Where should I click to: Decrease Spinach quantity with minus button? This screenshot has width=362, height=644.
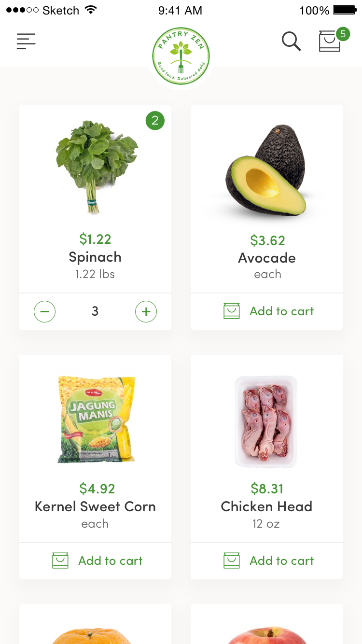(44, 311)
